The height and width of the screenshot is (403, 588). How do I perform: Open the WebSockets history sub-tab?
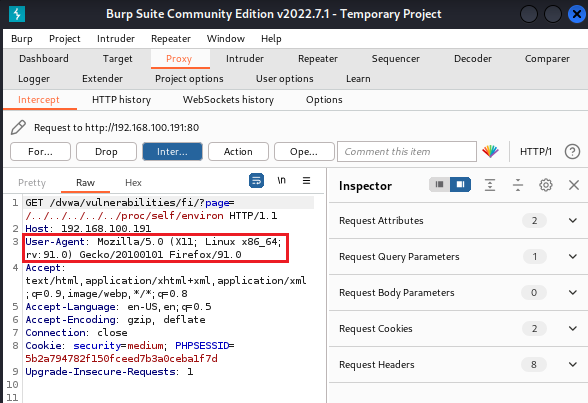(228, 100)
